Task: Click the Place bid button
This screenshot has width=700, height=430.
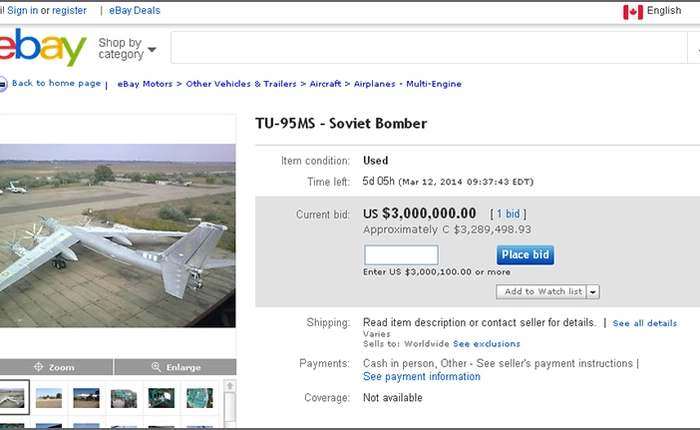Action: (525, 255)
